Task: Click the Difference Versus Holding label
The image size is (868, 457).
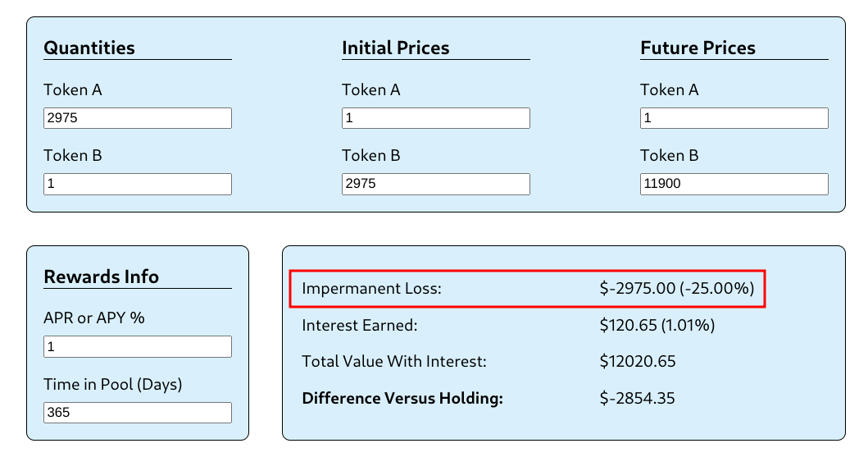Action: coord(402,399)
